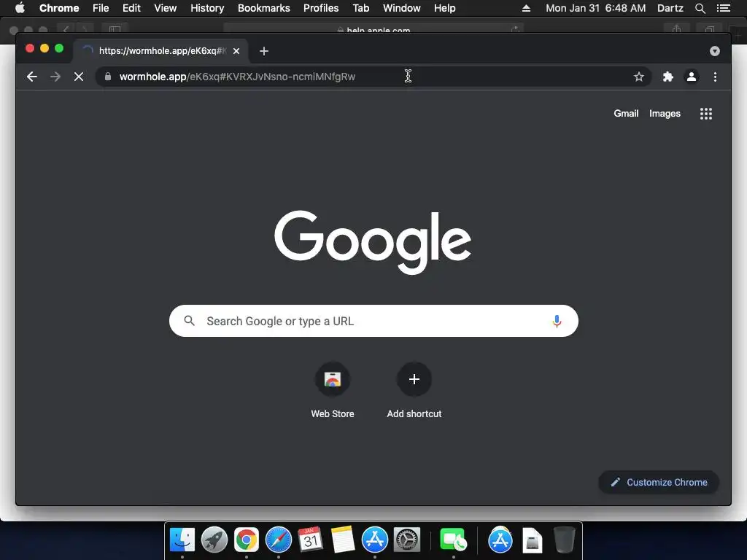Stop loading the wormhole.app page
747x560 pixels.
pos(79,77)
